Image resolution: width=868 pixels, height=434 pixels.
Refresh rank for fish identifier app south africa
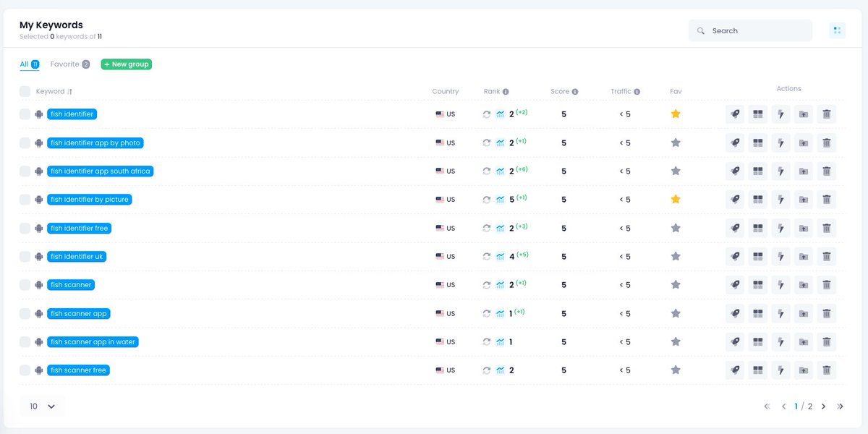[487, 171]
